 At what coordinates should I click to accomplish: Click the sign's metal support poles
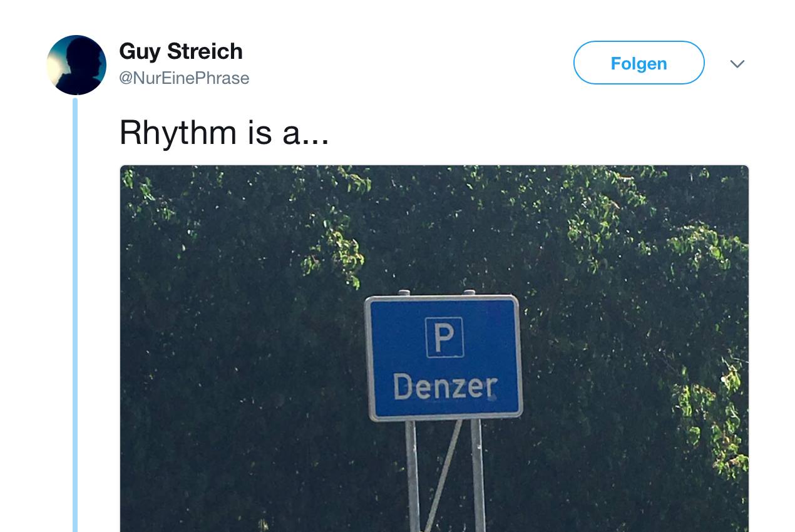tap(444, 476)
